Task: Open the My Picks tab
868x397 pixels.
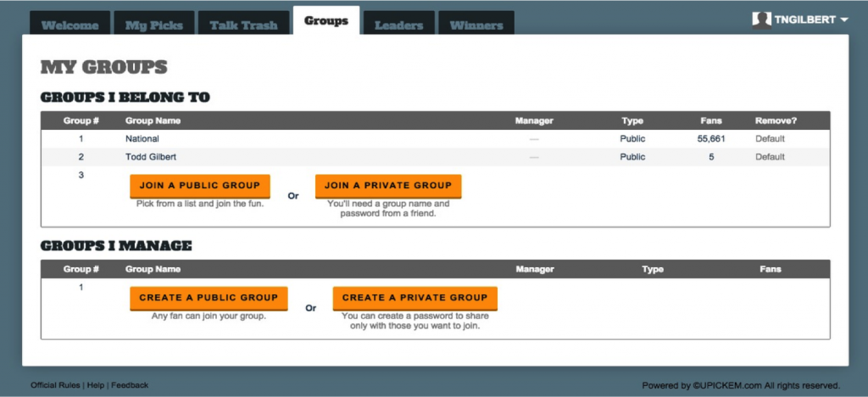Action: point(154,25)
